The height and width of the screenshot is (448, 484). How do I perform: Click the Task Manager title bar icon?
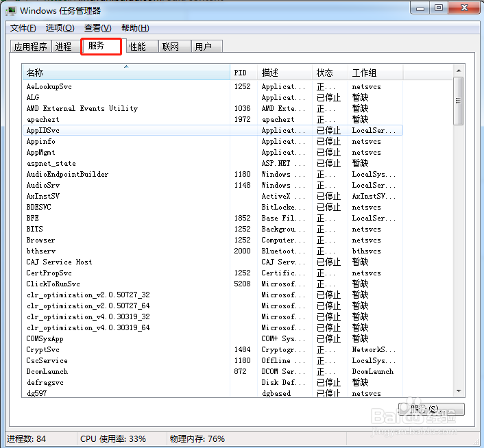click(x=11, y=11)
